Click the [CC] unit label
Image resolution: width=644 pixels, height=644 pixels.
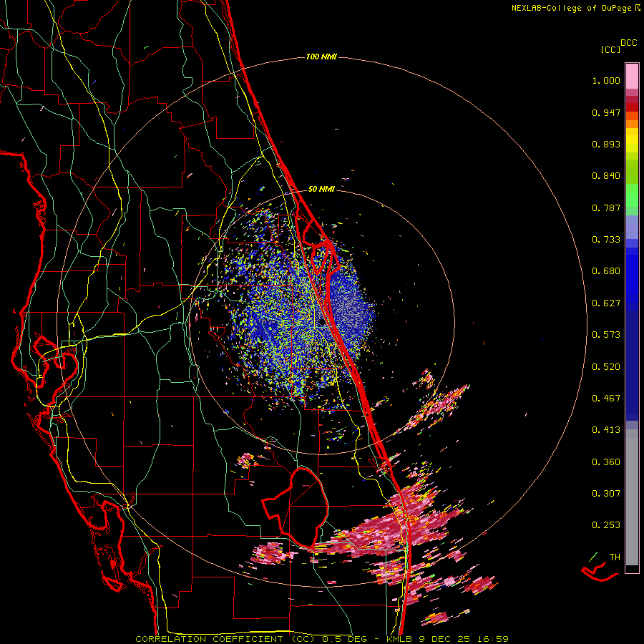point(611,49)
